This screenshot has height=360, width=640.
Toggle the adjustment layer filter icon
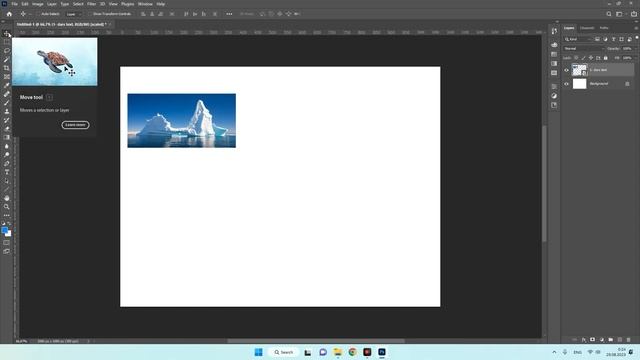coord(605,39)
